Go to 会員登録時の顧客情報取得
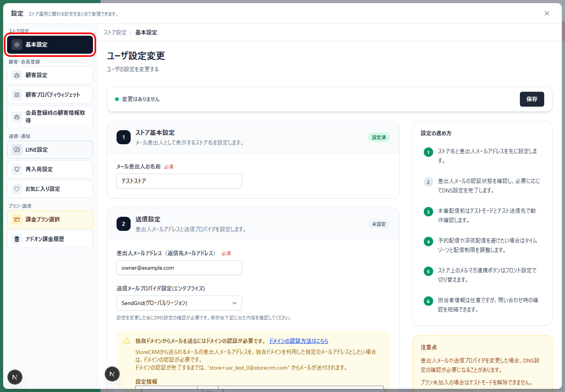 tap(50, 117)
